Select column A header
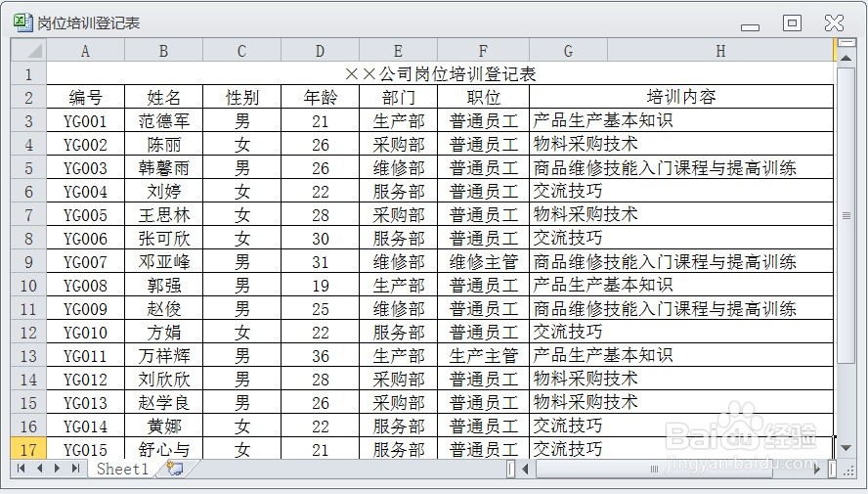 click(86, 51)
